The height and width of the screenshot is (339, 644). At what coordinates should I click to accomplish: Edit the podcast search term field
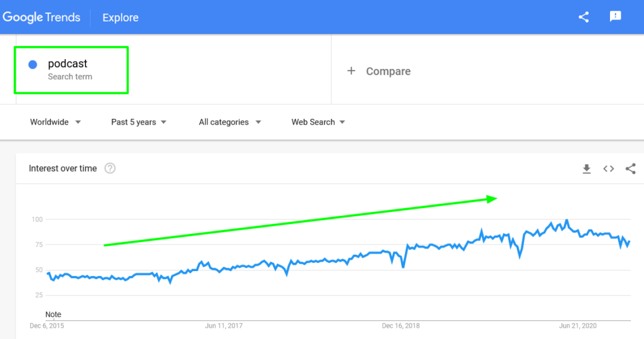[x=72, y=69]
